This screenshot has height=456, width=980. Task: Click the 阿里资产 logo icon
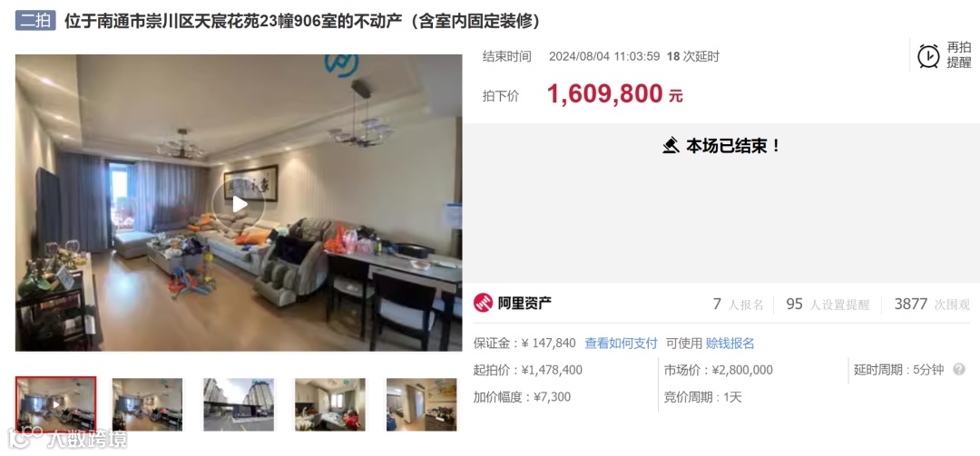click(x=483, y=303)
